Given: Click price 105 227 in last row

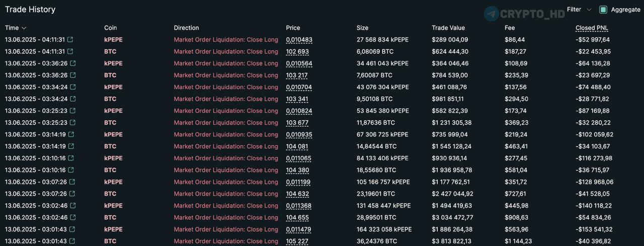Looking at the screenshot, I should click(x=297, y=241).
